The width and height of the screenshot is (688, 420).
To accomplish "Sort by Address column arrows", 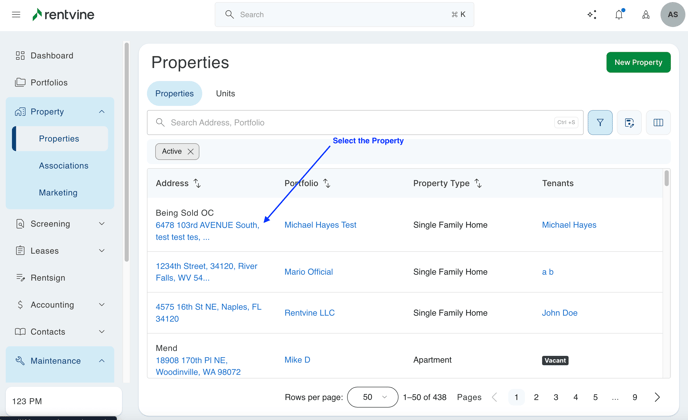I will (197, 184).
